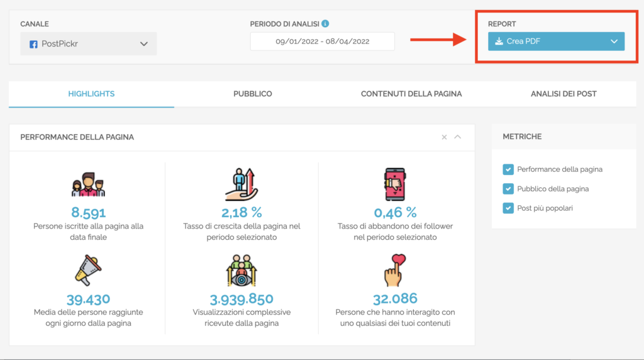Click the 'Persone iscritte alla pagina' description
The image size is (644, 360).
(88, 232)
